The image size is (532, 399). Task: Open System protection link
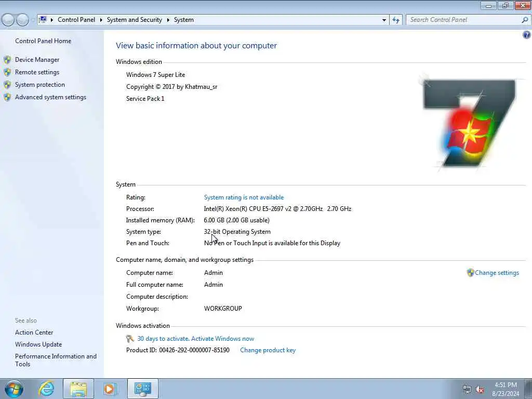39,85
